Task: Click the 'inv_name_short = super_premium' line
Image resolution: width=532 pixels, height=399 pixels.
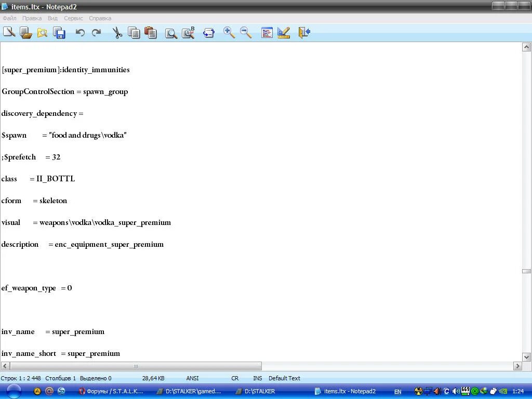Action: 60,353
